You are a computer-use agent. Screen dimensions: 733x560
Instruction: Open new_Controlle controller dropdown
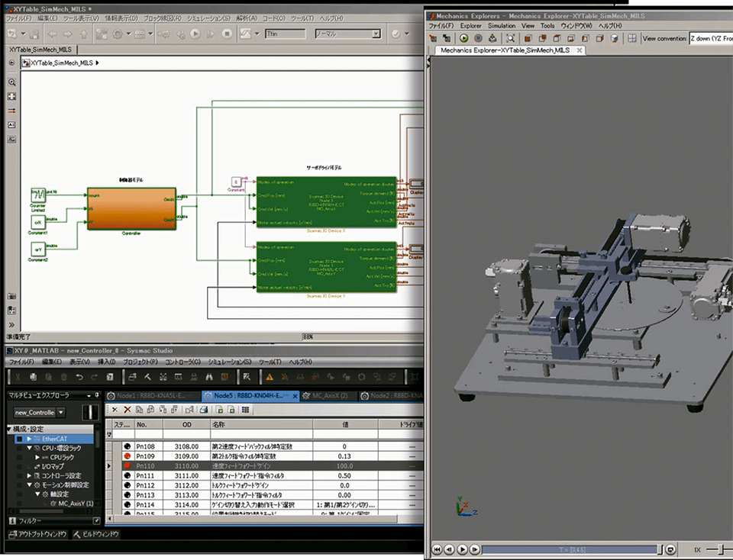61,413
